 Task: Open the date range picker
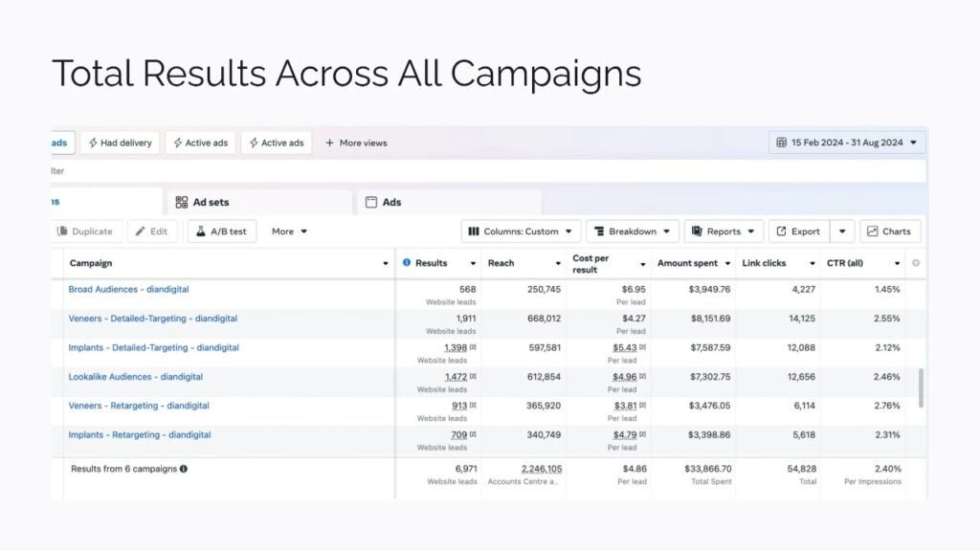[847, 143]
